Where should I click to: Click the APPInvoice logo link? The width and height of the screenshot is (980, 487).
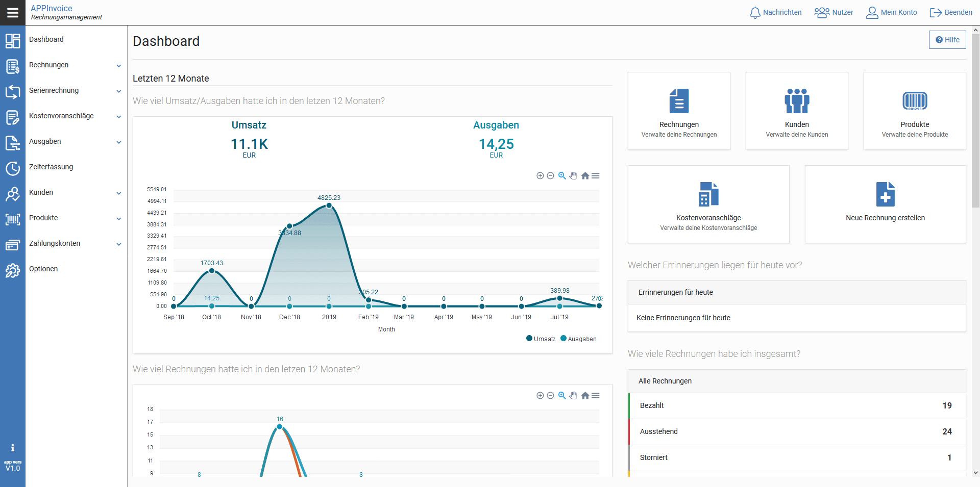pyautogui.click(x=52, y=8)
